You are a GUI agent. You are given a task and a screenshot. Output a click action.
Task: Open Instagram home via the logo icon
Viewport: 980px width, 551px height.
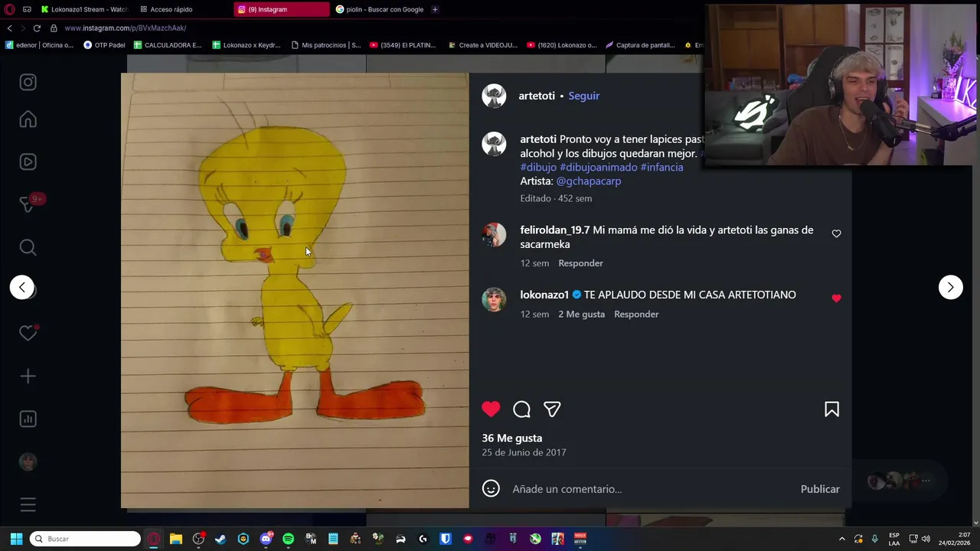pos(28,82)
